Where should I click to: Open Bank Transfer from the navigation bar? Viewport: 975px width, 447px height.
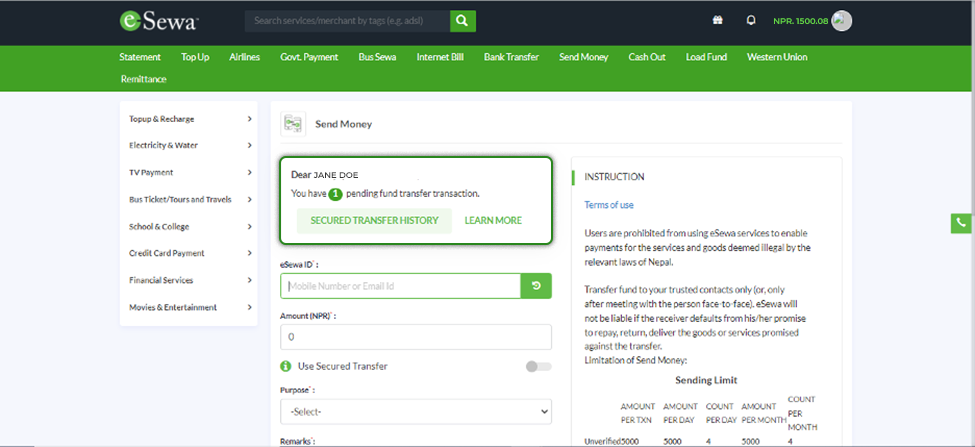(x=511, y=57)
